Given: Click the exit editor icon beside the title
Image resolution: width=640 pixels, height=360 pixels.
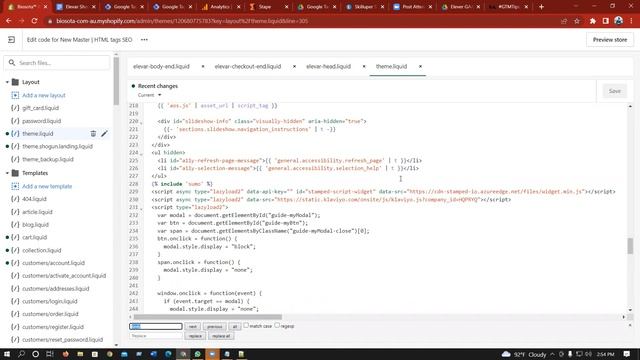Looking at the screenshot, I should point(11,40).
